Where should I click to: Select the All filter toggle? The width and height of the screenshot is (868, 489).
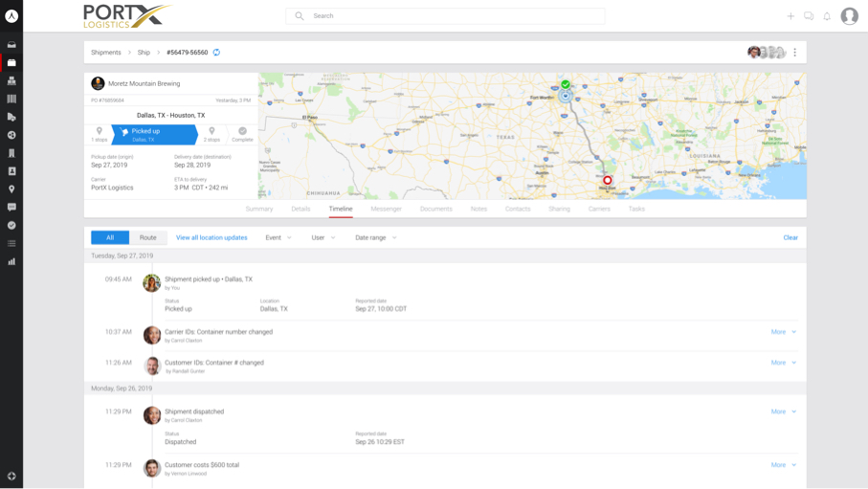click(110, 237)
